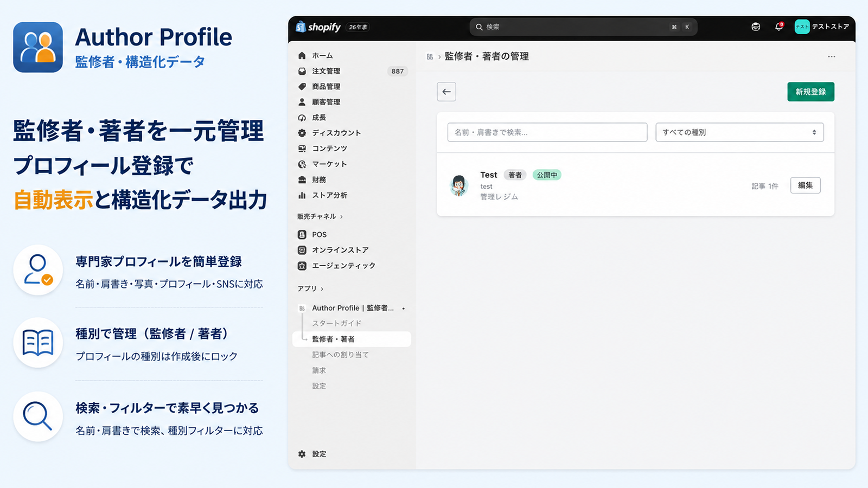The width and height of the screenshot is (868, 488).
Task: Click the 注文管理 inbox icon
Action: coord(302,71)
